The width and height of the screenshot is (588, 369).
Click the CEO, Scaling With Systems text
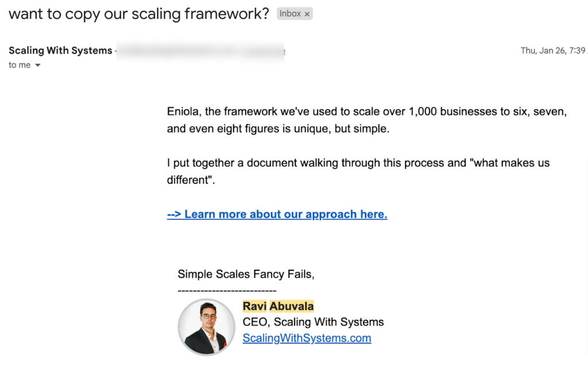pos(313,322)
